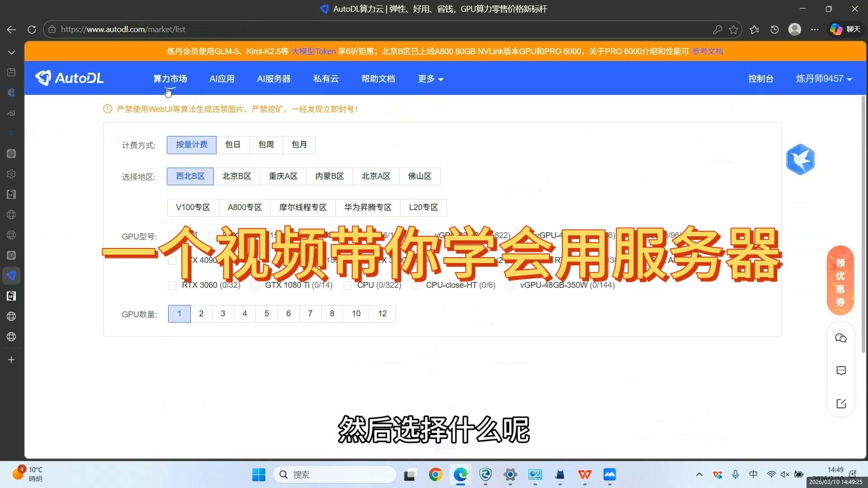The height and width of the screenshot is (488, 868).
Task: Select the 佛山区 region
Action: point(420,176)
